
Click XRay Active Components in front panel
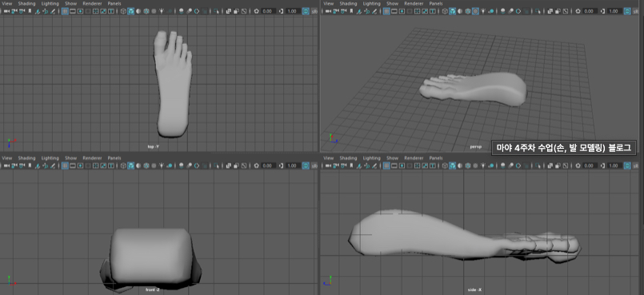(x=236, y=165)
